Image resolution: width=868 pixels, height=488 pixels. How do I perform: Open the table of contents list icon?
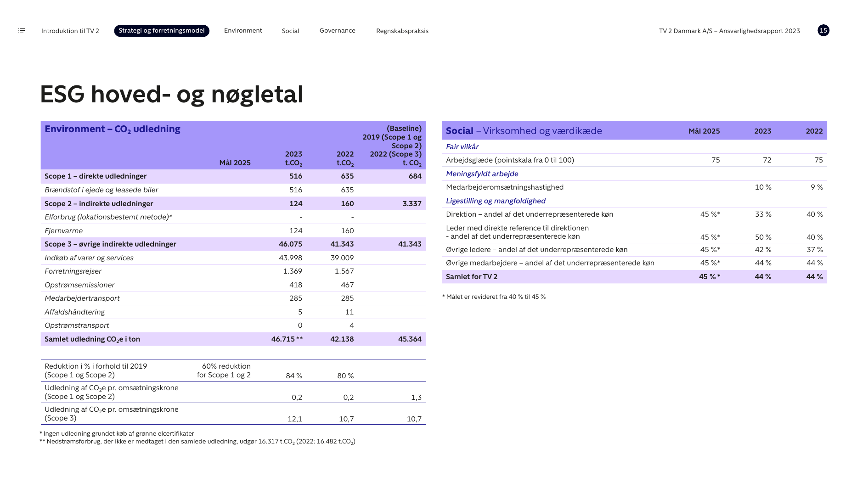[x=21, y=31]
